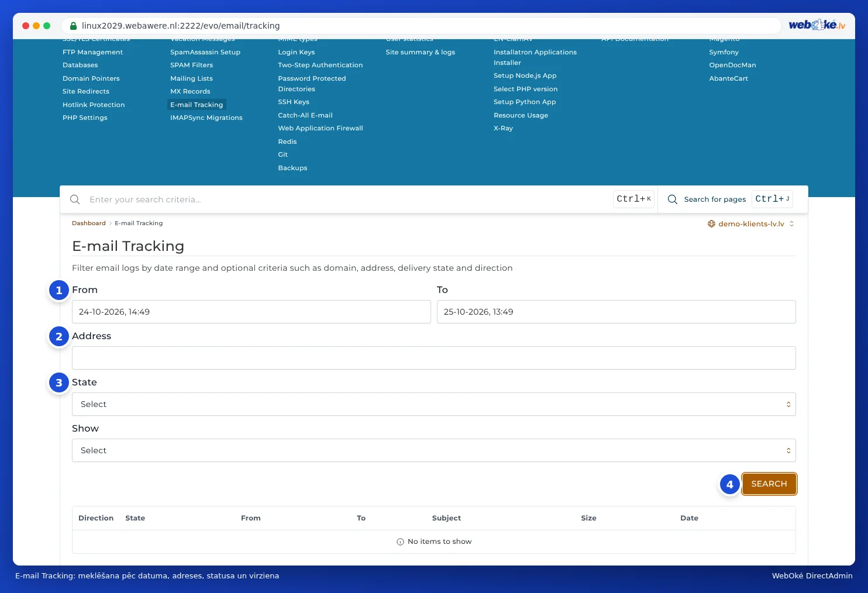Open the Show select dropdown
The height and width of the screenshot is (593, 868).
(x=434, y=450)
